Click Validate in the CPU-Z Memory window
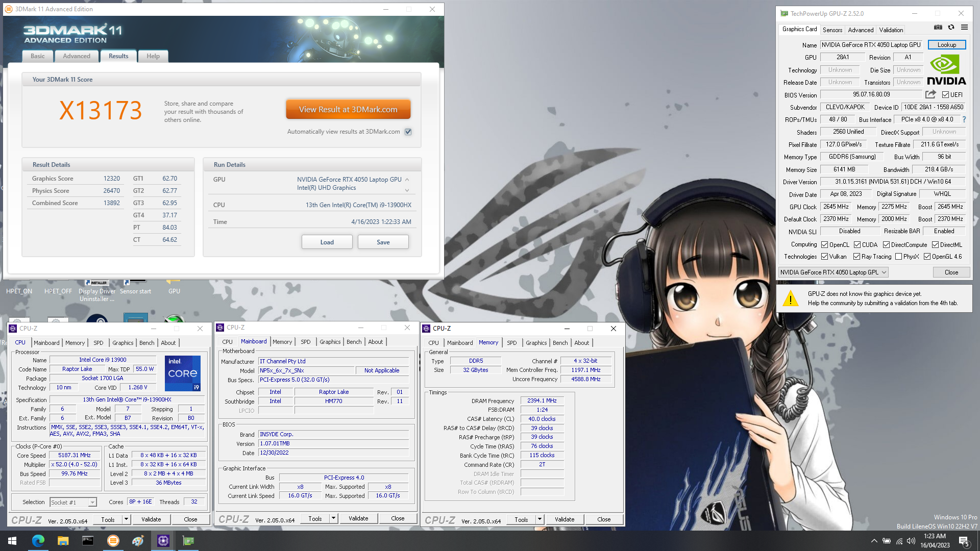This screenshot has height=551, width=980. [x=565, y=519]
